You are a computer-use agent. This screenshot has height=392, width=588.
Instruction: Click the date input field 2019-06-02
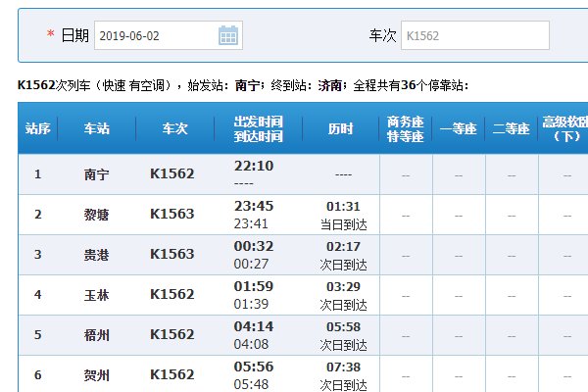point(169,35)
